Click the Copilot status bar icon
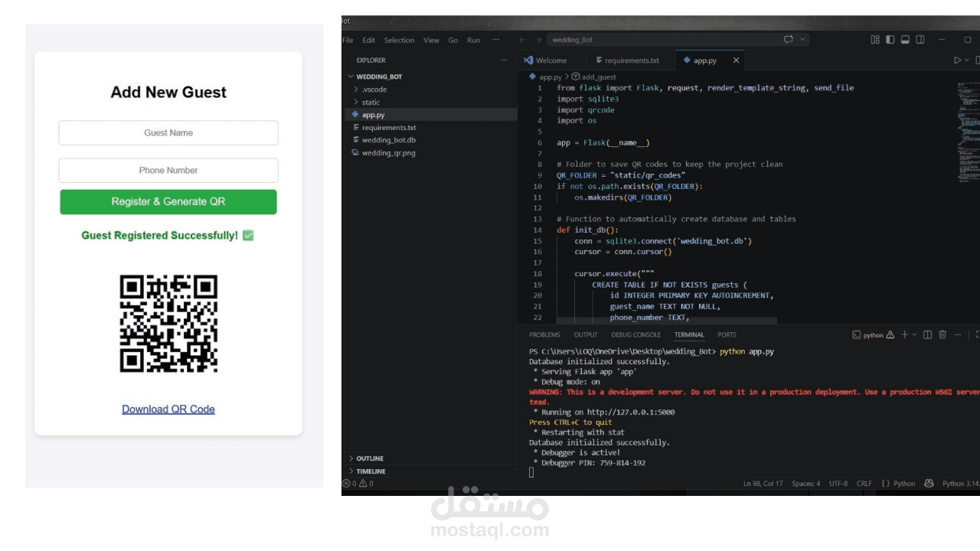 (x=929, y=484)
